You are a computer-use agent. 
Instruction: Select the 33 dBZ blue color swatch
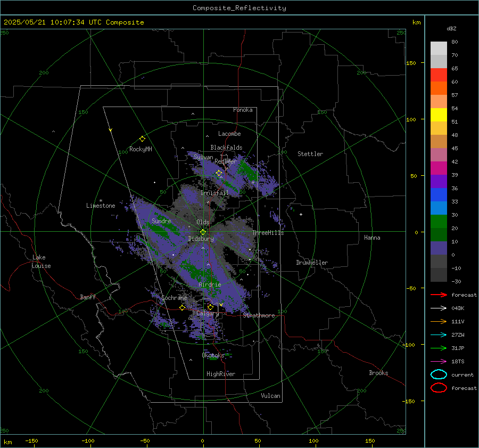439,194
